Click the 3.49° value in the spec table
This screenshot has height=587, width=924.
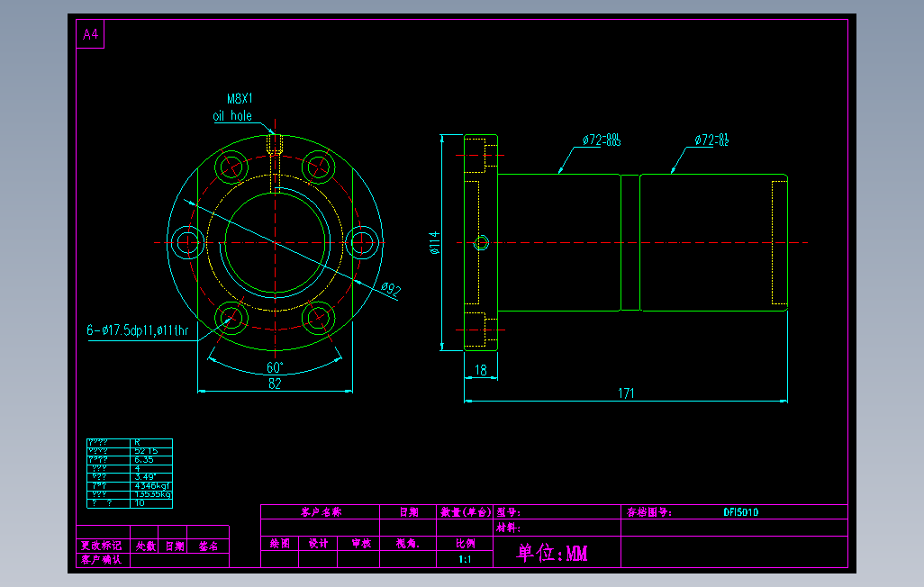tap(145, 477)
